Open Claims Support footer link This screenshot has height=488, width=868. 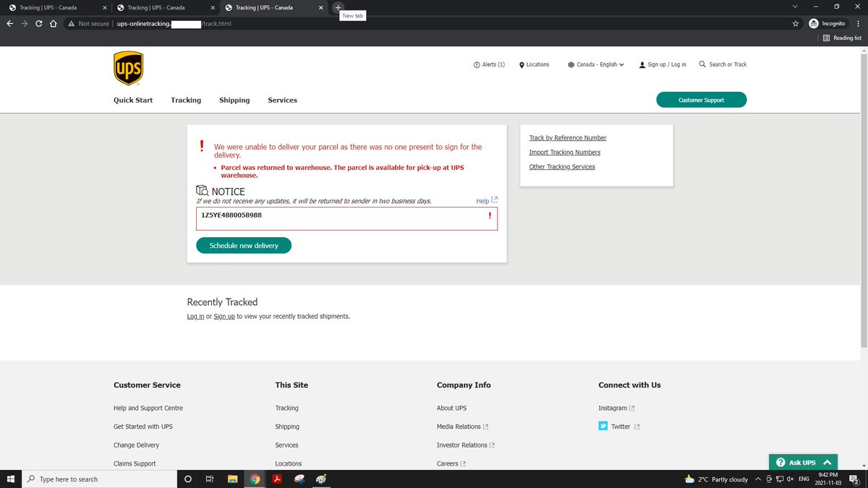(135, 463)
